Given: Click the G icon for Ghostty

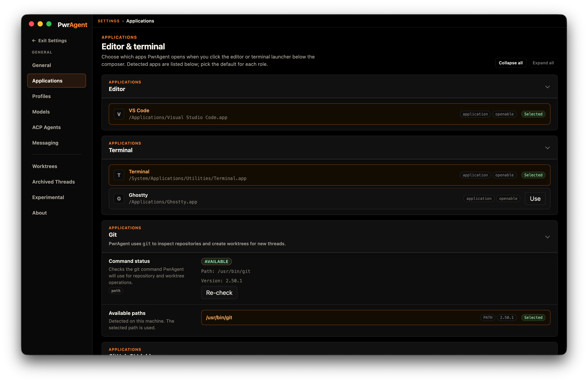Looking at the screenshot, I should pyautogui.click(x=119, y=199).
